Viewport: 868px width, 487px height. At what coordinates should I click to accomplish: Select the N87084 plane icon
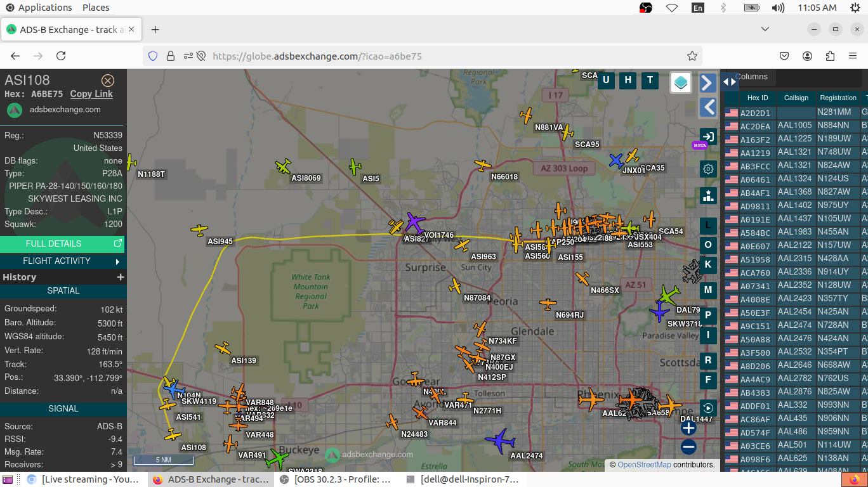455,286
